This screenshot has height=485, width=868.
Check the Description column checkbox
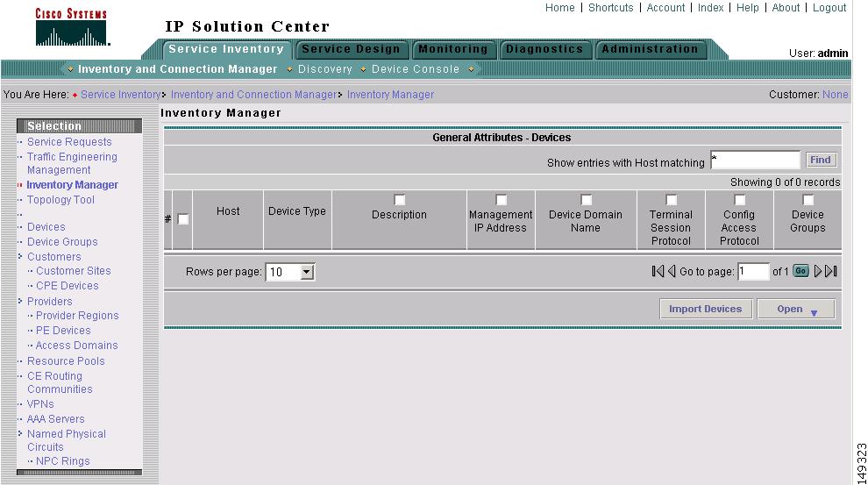[x=399, y=200]
